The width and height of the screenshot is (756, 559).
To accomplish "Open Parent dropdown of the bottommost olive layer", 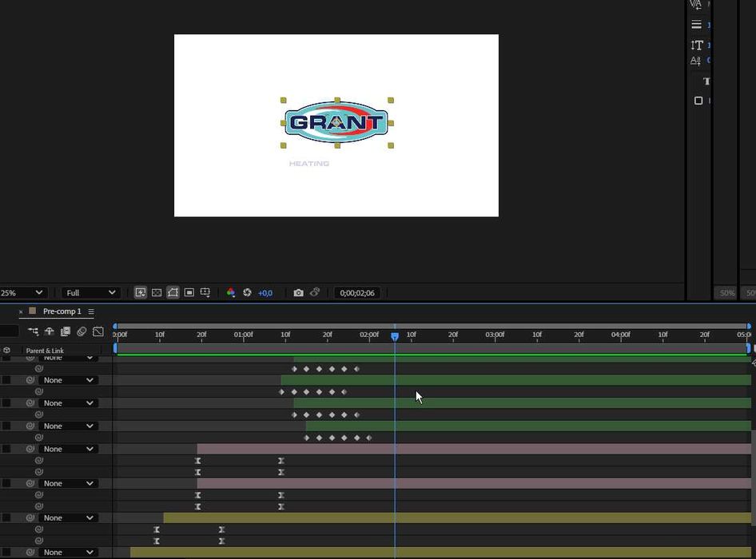I will (x=68, y=553).
